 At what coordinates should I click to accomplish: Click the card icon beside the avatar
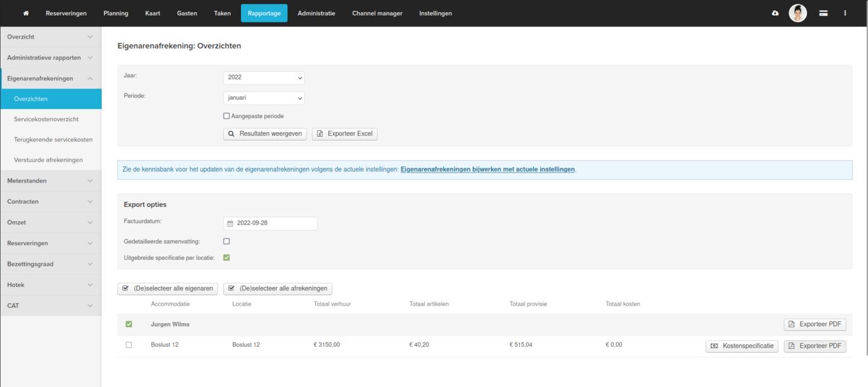click(x=823, y=13)
